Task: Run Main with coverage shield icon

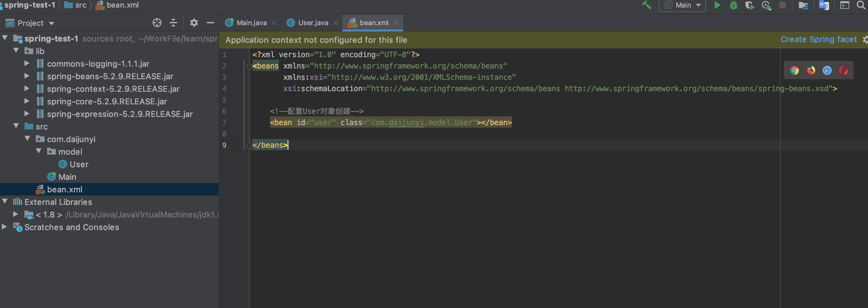Action: point(749,5)
